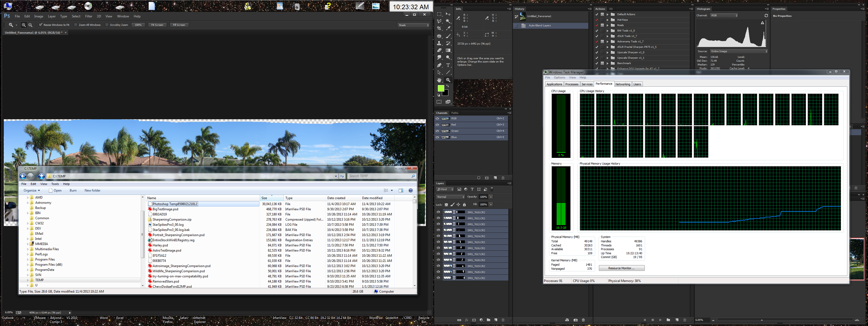The width and height of the screenshot is (868, 326).
Task: Select the Horizontal Type tool
Action: tap(448, 65)
